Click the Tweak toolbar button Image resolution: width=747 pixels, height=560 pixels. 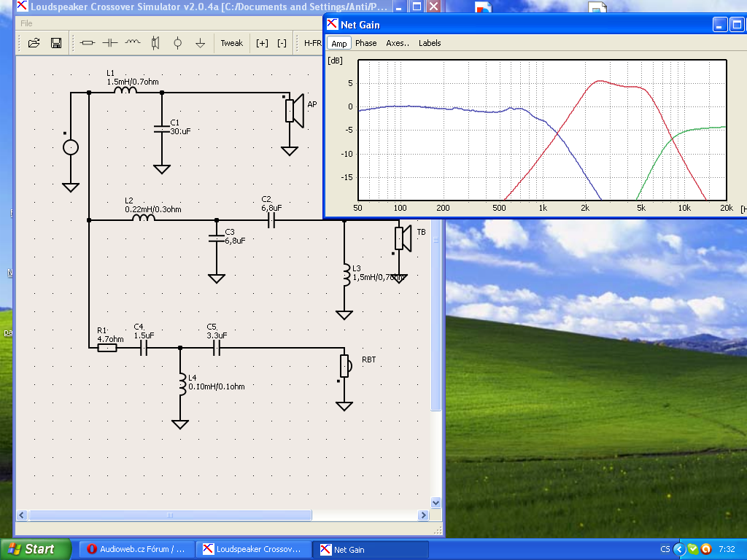coord(231,43)
